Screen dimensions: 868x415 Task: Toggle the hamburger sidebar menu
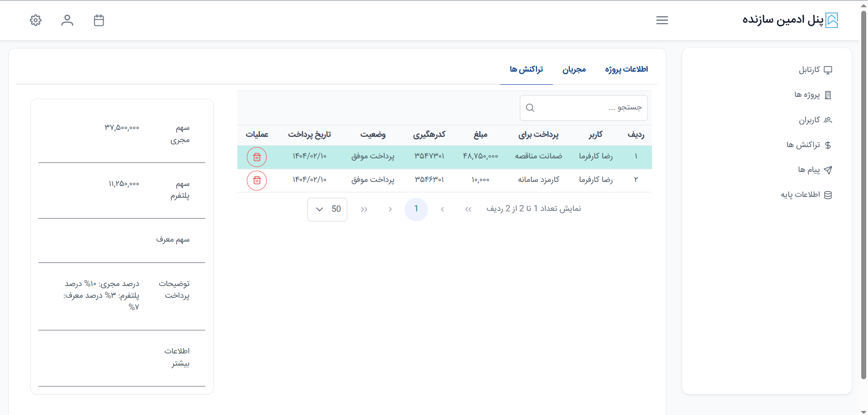[x=662, y=20]
